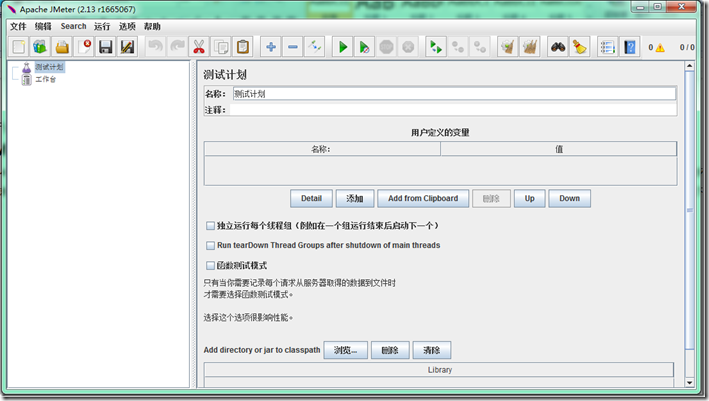Open the 编辑 menu

point(43,26)
